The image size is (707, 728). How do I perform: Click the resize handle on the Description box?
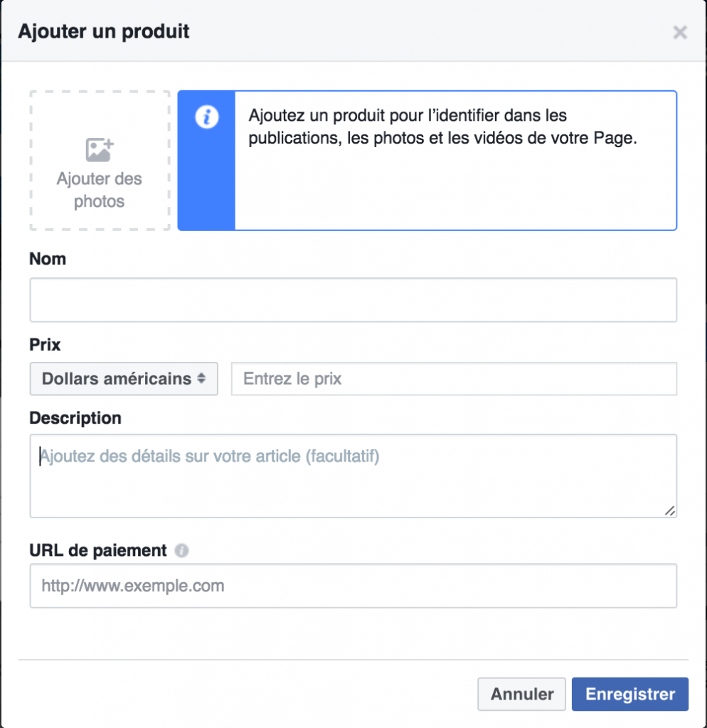click(x=669, y=510)
